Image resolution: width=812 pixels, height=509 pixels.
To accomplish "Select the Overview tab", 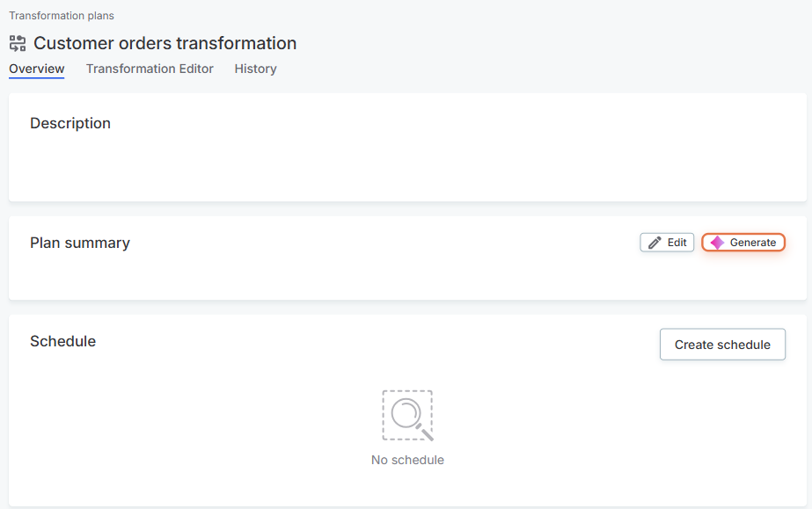I will click(x=36, y=69).
